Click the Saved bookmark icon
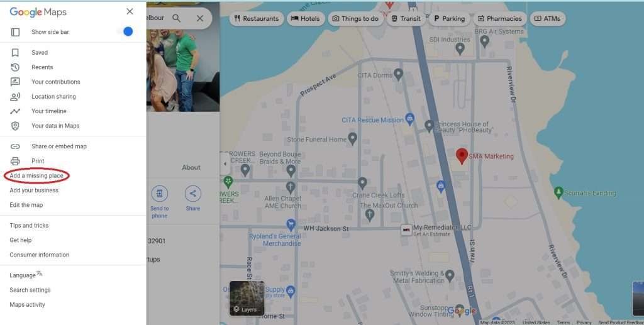This screenshot has height=325, width=644. click(x=15, y=53)
